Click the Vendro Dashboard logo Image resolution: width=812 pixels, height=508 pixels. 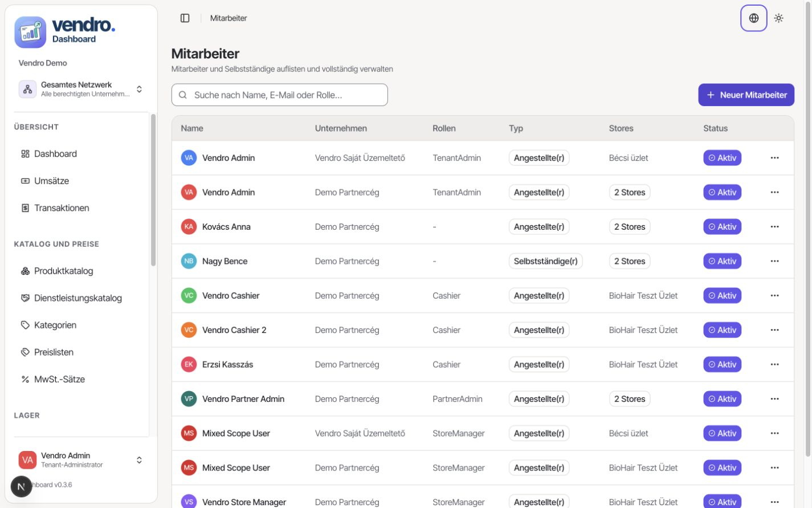click(x=65, y=32)
